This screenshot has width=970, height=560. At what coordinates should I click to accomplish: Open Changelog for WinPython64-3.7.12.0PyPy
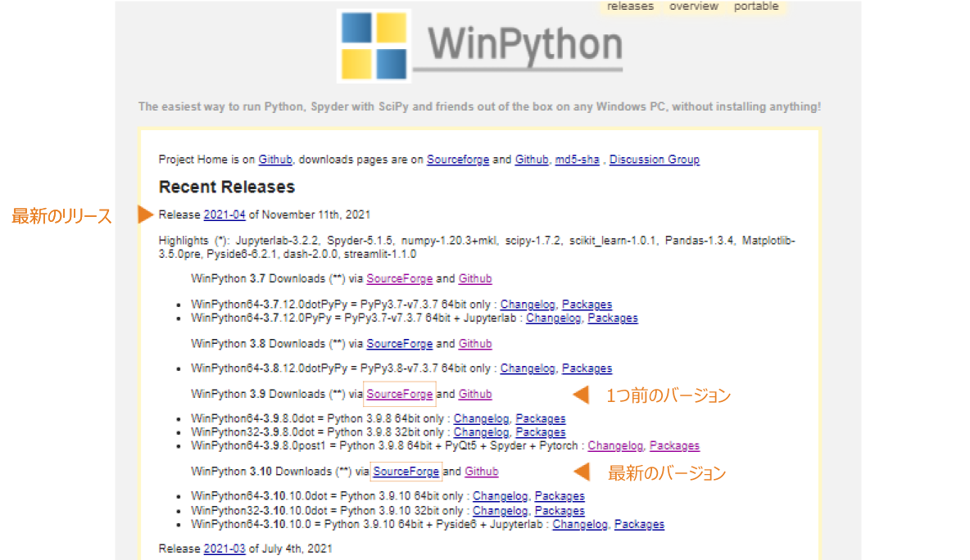(554, 318)
